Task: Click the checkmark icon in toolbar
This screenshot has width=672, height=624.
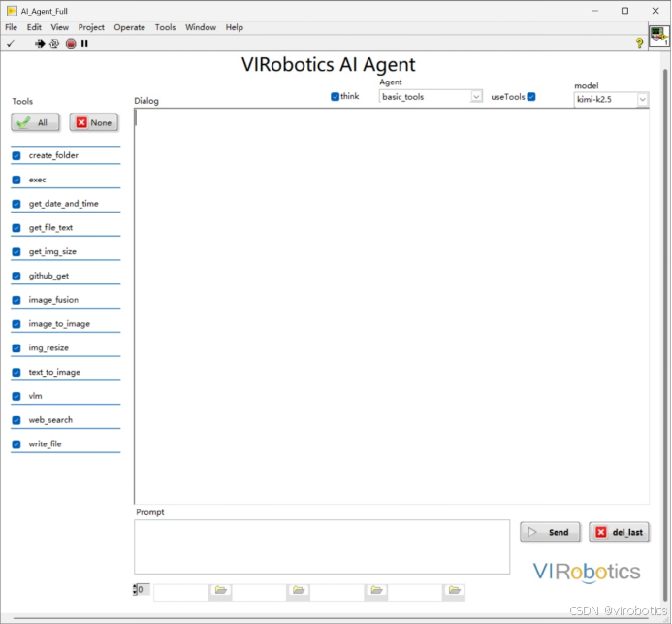Action: pos(11,44)
